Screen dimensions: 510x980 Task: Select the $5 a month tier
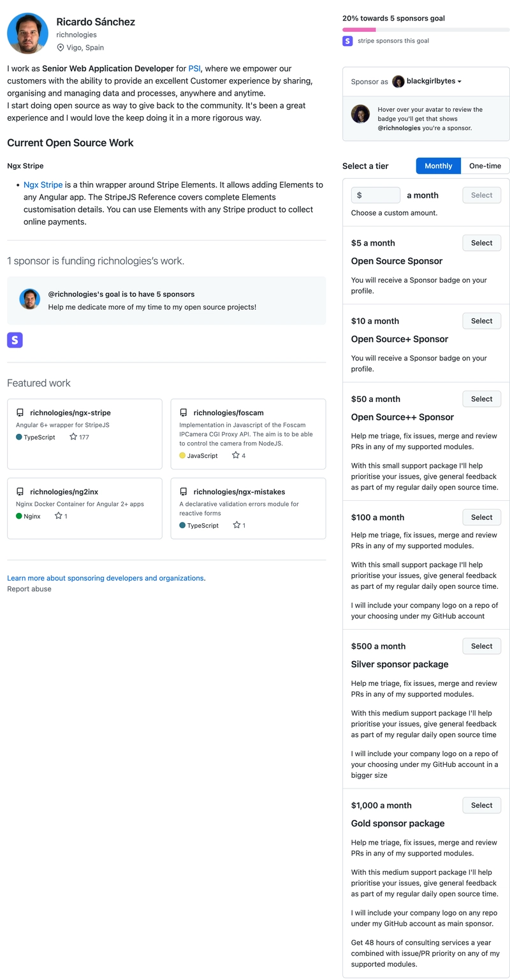point(481,243)
